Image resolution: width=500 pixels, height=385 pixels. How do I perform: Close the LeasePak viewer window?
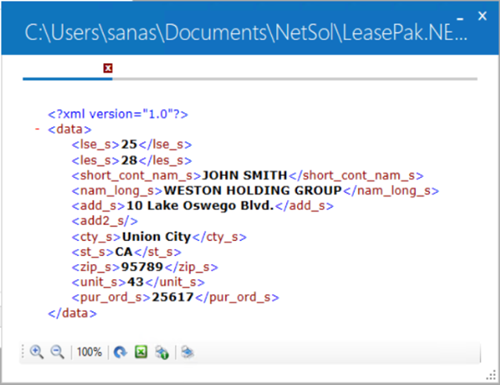tap(482, 16)
